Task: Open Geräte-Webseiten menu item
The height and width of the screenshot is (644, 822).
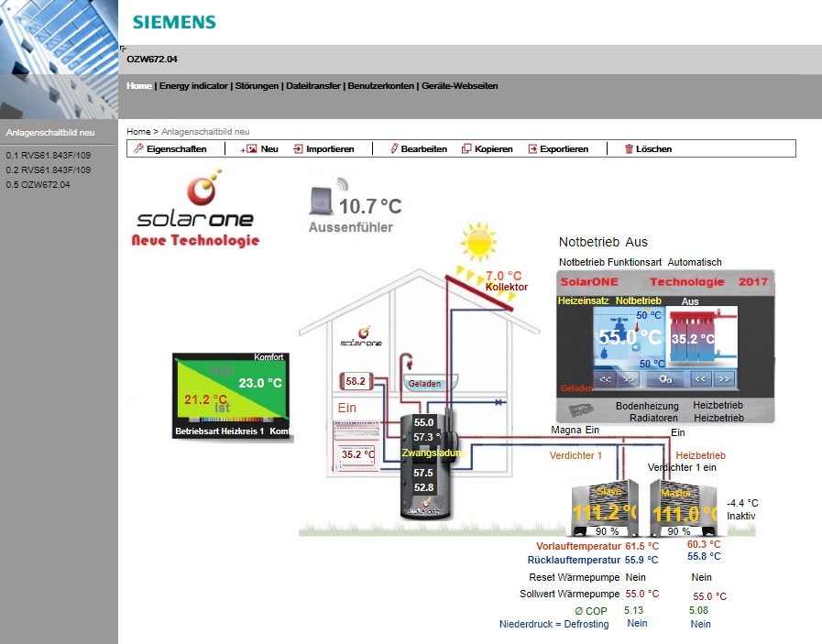Action: click(460, 85)
